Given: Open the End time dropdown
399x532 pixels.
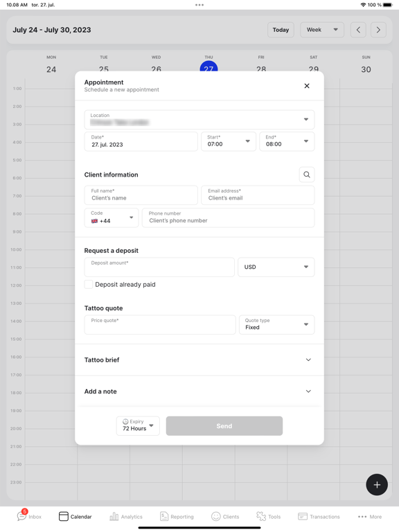Looking at the screenshot, I should (287, 141).
